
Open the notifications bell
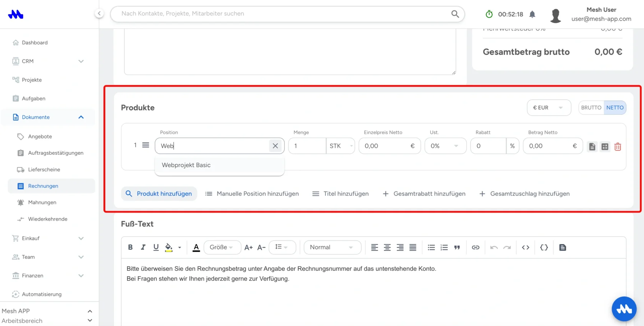click(x=532, y=14)
